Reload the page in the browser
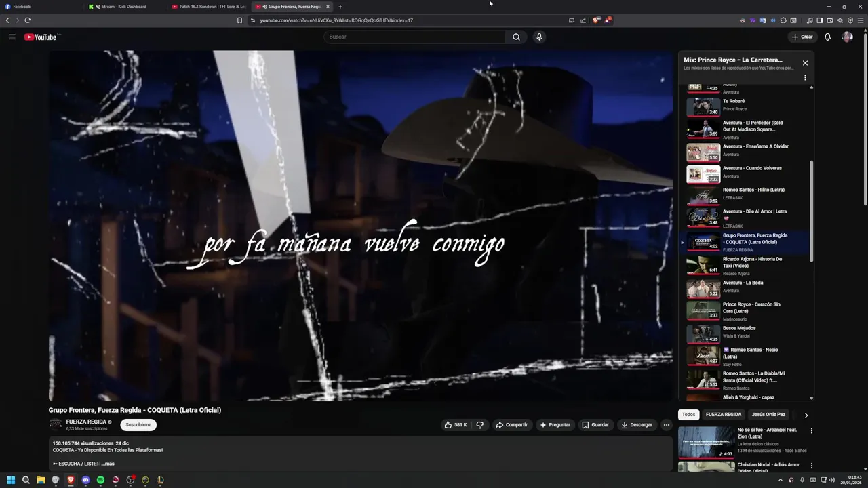This screenshot has width=868, height=488. (28, 20)
